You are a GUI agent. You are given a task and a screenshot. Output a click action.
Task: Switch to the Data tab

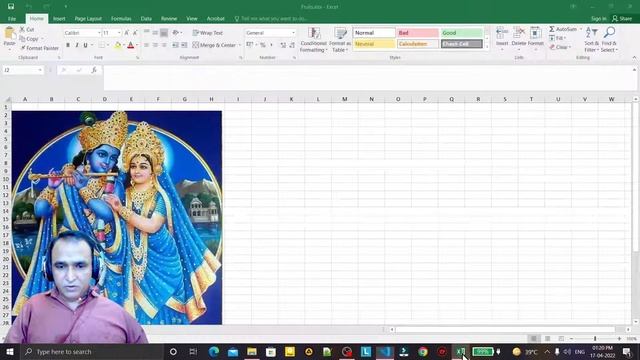coord(146,19)
